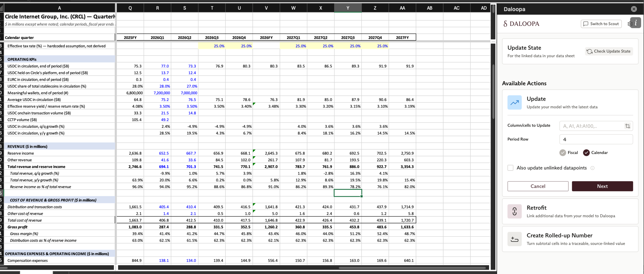The width and height of the screenshot is (644, 274).
Task: Close the Daloopa side panel
Action: point(634,9)
